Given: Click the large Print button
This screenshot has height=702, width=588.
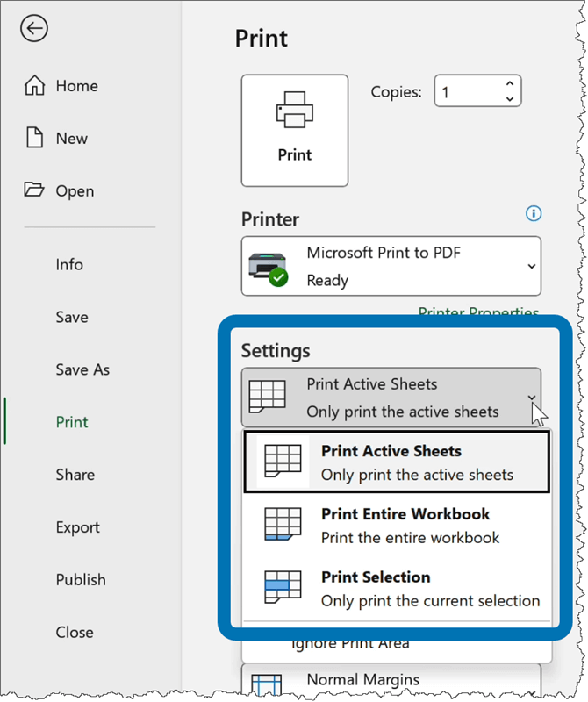Looking at the screenshot, I should click(295, 130).
